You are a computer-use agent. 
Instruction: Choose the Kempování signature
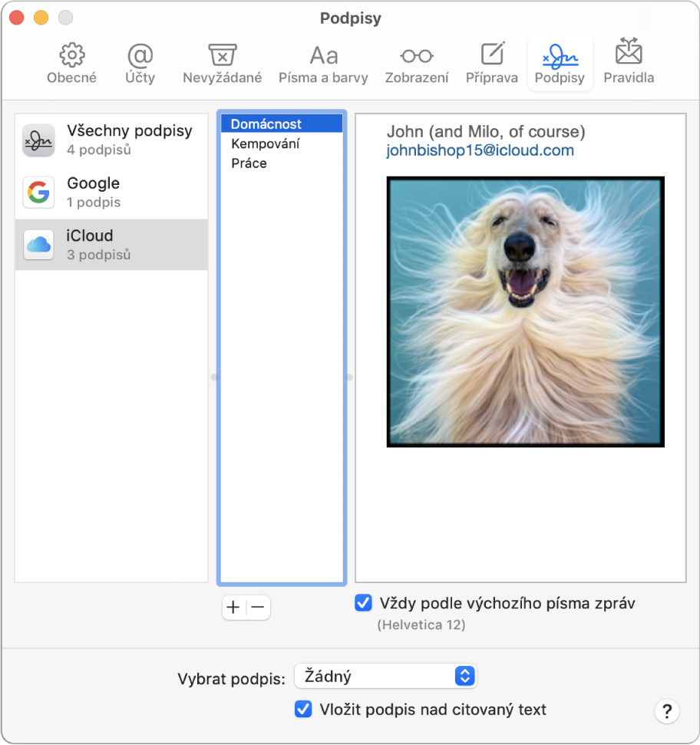pos(282,143)
